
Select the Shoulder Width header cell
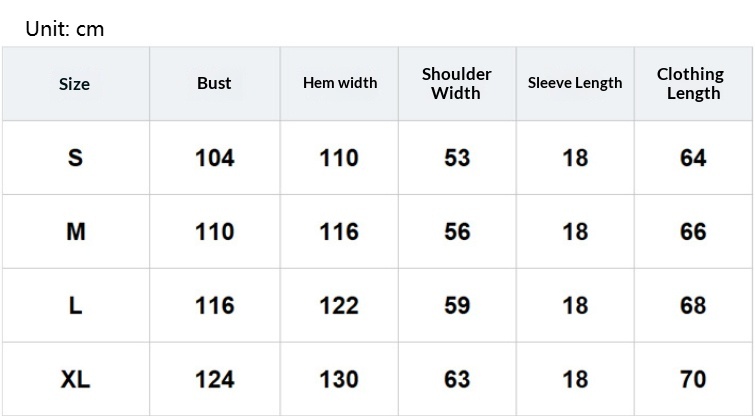456,83
